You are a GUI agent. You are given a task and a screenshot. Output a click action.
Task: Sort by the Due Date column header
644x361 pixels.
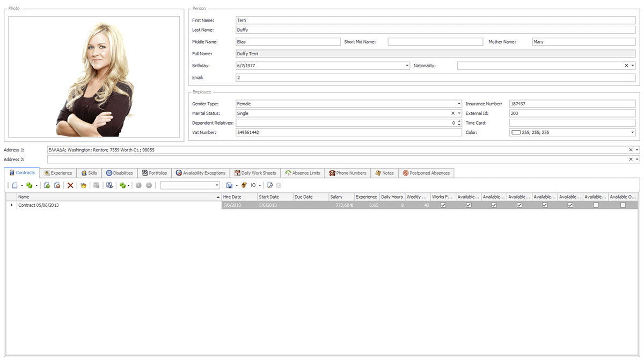[x=311, y=197]
